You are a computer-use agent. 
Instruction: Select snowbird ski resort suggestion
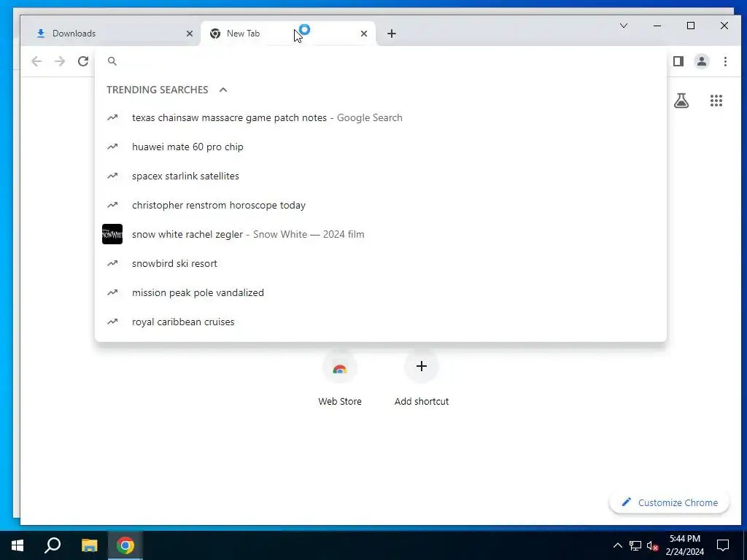pos(381,263)
